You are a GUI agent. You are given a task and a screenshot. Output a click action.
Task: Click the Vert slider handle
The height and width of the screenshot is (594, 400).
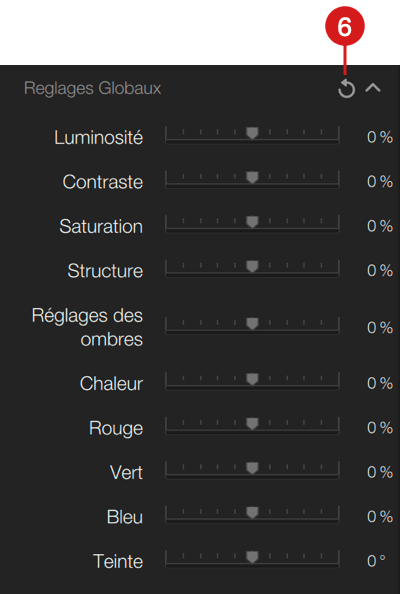click(x=252, y=468)
